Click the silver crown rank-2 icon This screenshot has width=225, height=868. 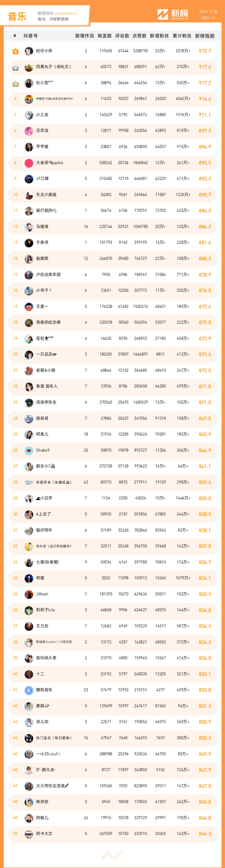15,67
